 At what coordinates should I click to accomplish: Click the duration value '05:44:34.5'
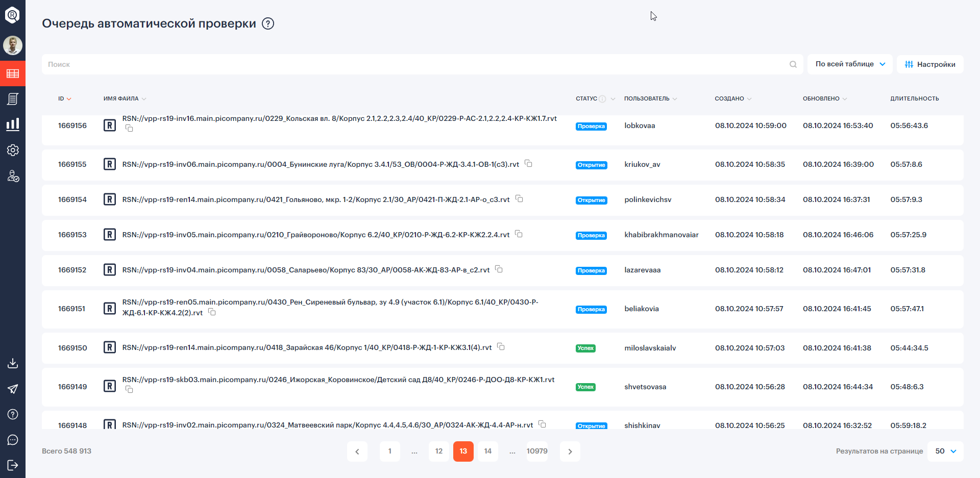point(910,348)
